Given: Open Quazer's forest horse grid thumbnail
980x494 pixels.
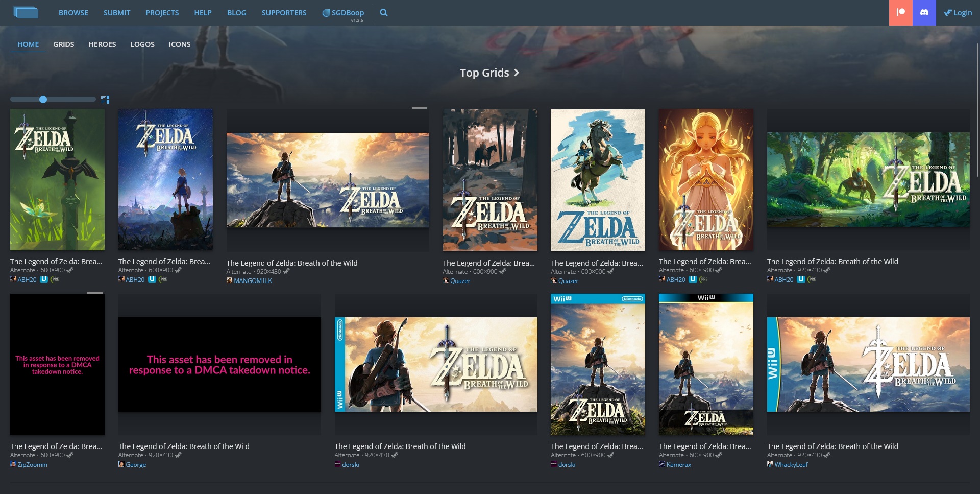Looking at the screenshot, I should [490, 180].
